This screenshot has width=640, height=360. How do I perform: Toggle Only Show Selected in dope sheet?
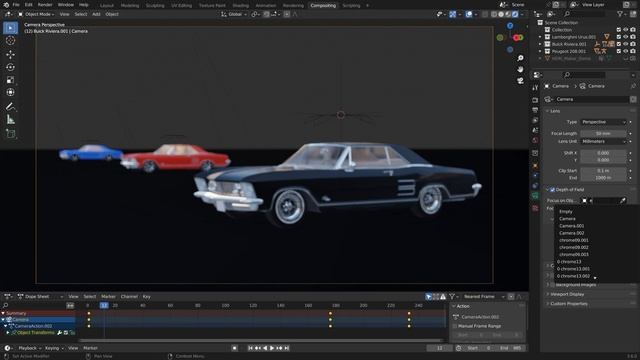429,297
